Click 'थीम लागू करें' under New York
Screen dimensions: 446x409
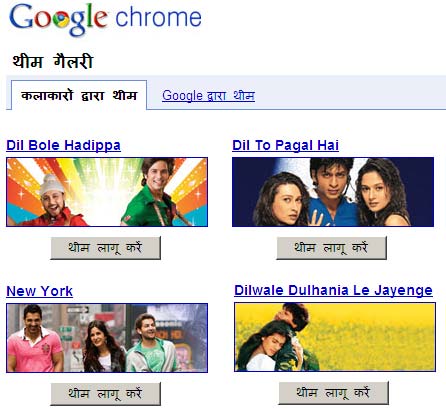tap(106, 394)
